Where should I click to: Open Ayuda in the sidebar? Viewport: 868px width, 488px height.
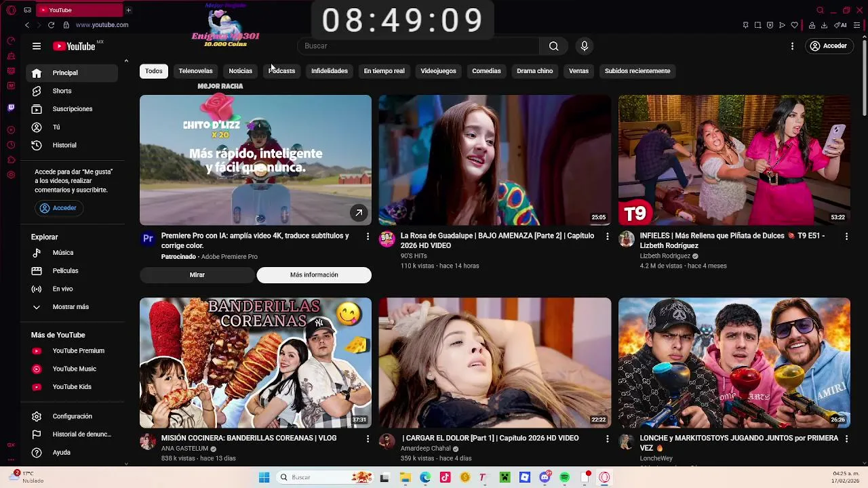tap(72, 453)
